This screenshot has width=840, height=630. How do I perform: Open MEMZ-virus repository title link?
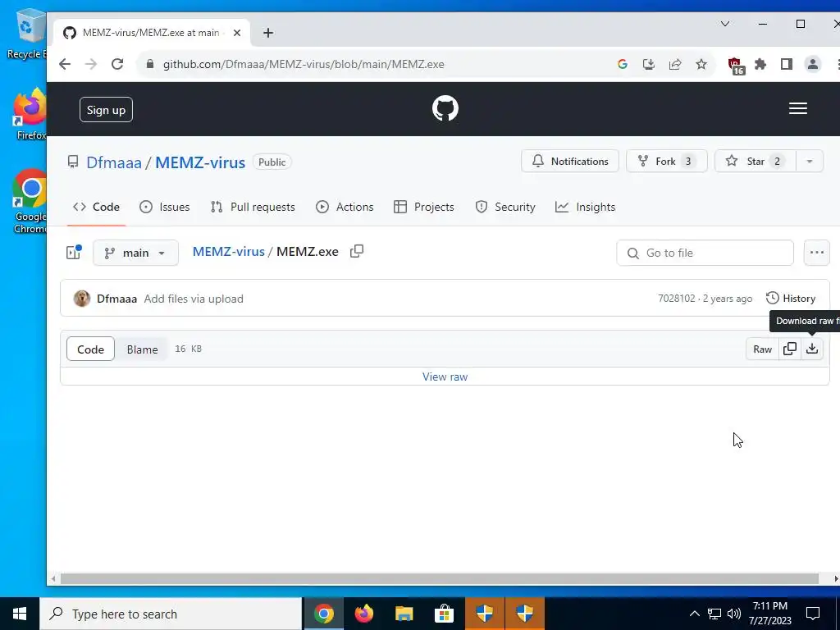coord(200,162)
